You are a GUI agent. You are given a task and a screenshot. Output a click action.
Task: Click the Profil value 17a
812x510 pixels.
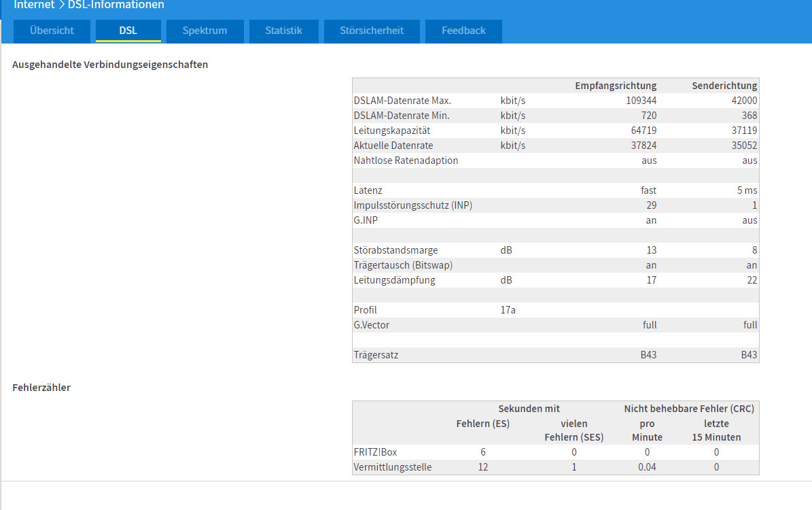pyautogui.click(x=508, y=310)
